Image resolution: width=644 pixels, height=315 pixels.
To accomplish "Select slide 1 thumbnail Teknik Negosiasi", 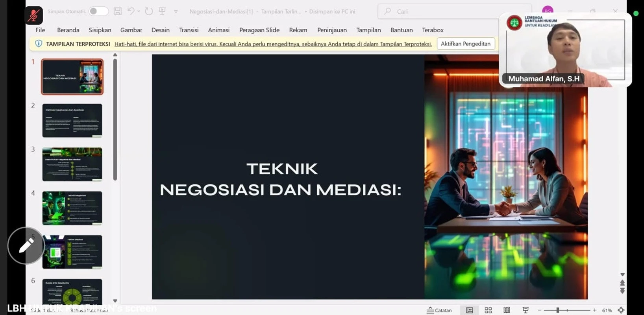I will tap(72, 77).
